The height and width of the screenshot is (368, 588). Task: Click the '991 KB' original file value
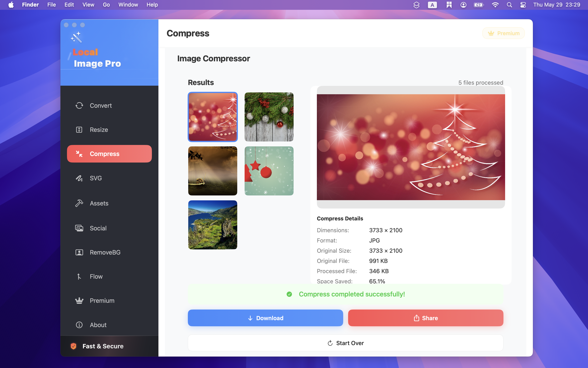(x=378, y=261)
